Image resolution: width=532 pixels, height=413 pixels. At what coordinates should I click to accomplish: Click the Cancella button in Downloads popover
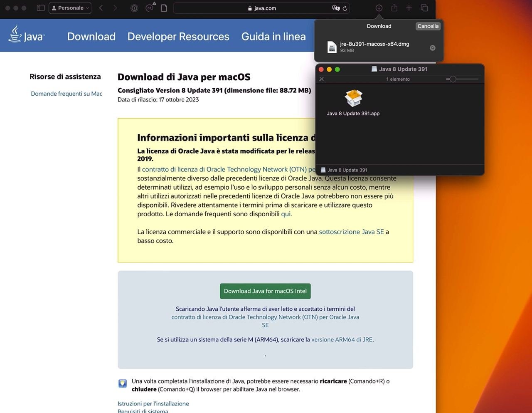point(428,26)
